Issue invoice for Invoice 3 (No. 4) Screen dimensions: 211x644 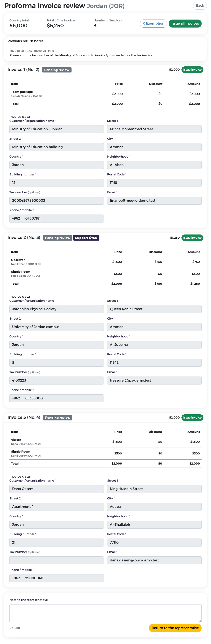click(192, 417)
